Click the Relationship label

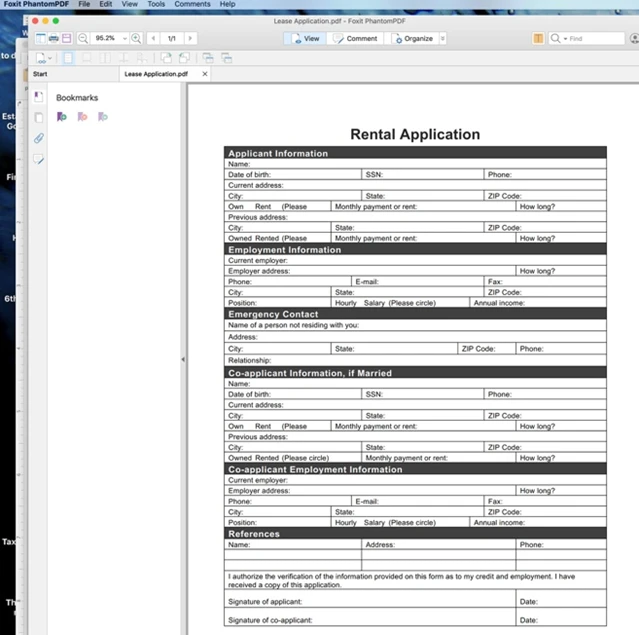click(249, 360)
